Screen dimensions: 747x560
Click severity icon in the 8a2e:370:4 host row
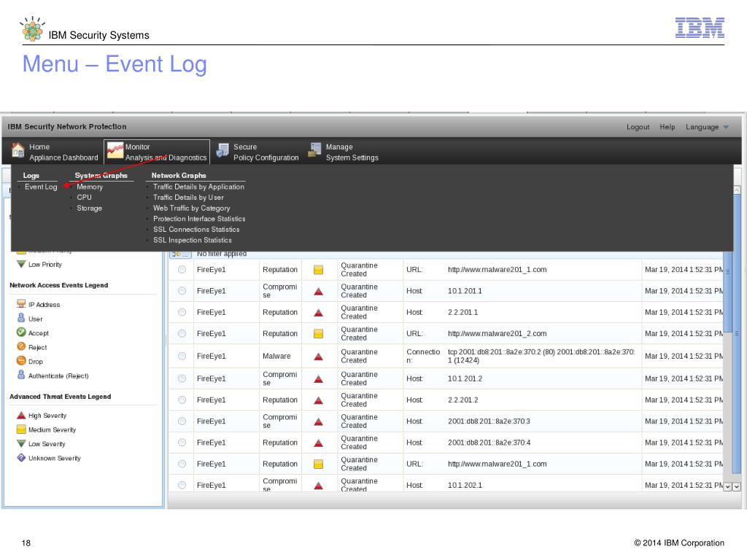coord(319,443)
